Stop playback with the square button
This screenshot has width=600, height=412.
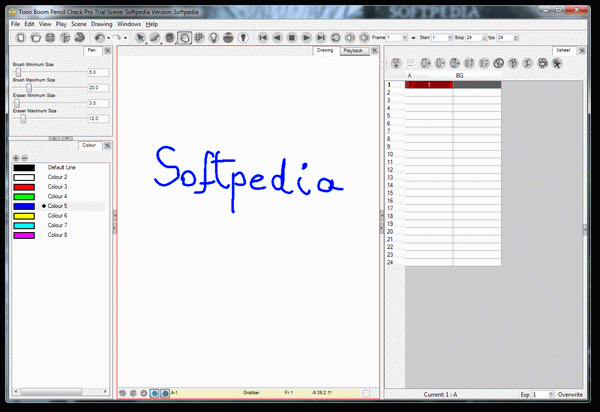coord(292,37)
